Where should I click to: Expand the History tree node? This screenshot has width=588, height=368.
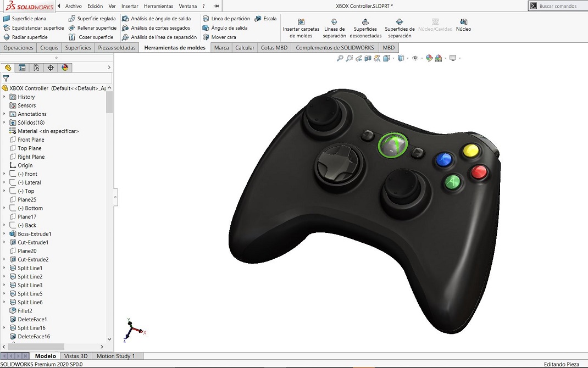coord(4,97)
